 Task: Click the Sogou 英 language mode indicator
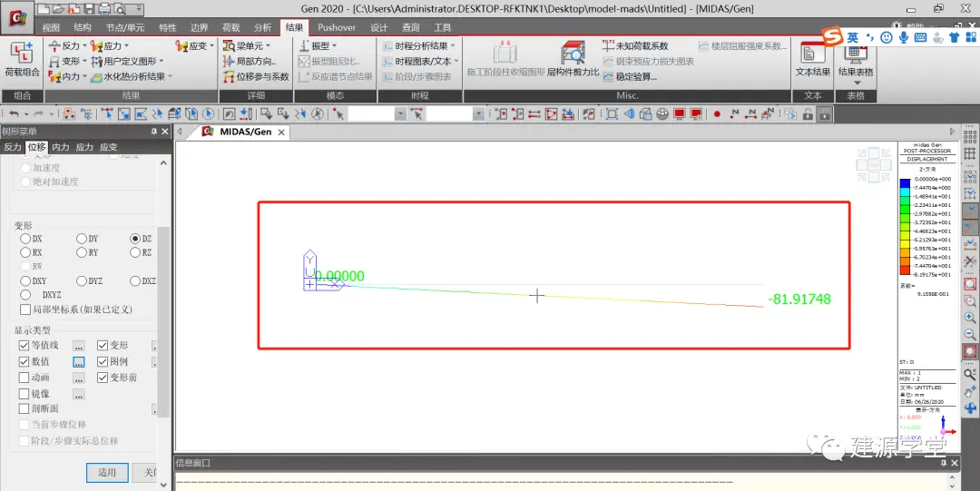pyautogui.click(x=852, y=37)
